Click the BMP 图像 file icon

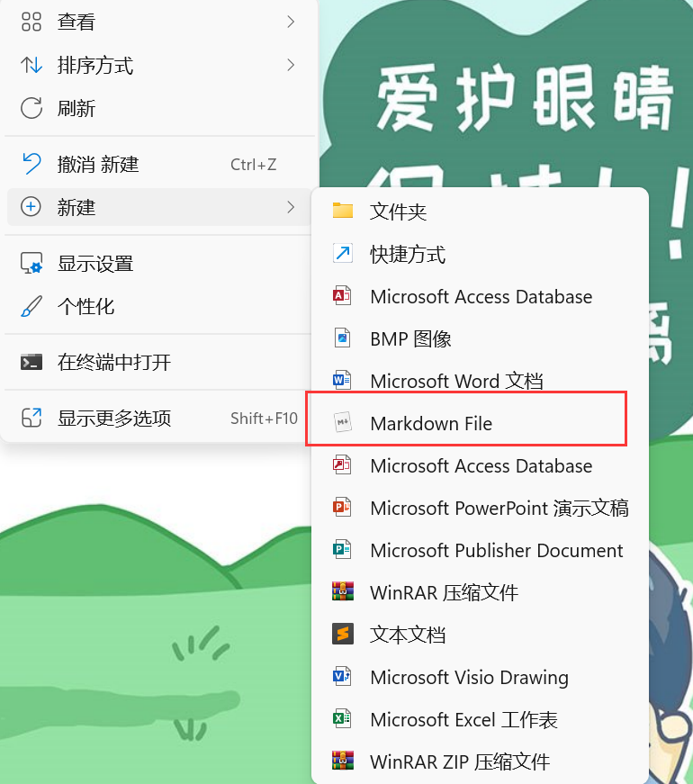pyautogui.click(x=343, y=338)
